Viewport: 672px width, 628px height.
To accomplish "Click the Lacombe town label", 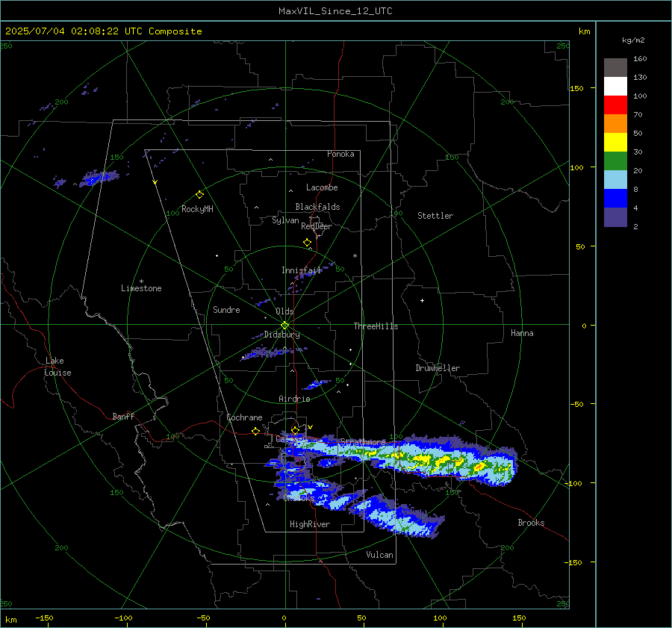I will tap(322, 187).
